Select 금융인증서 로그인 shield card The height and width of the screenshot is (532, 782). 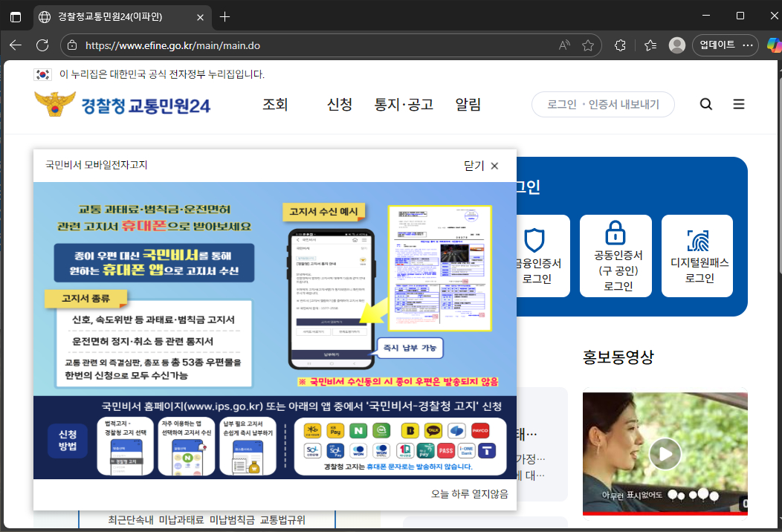(543, 256)
